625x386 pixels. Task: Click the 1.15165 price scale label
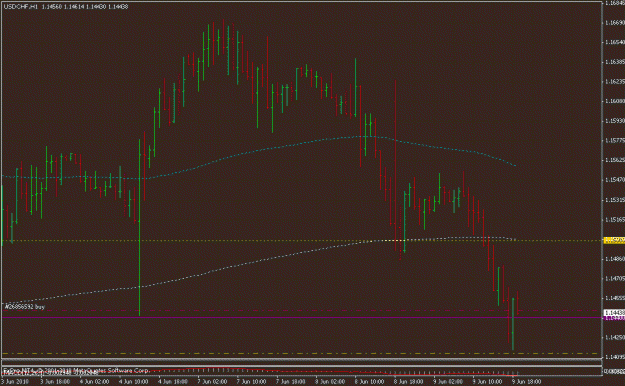pyautogui.click(x=615, y=220)
